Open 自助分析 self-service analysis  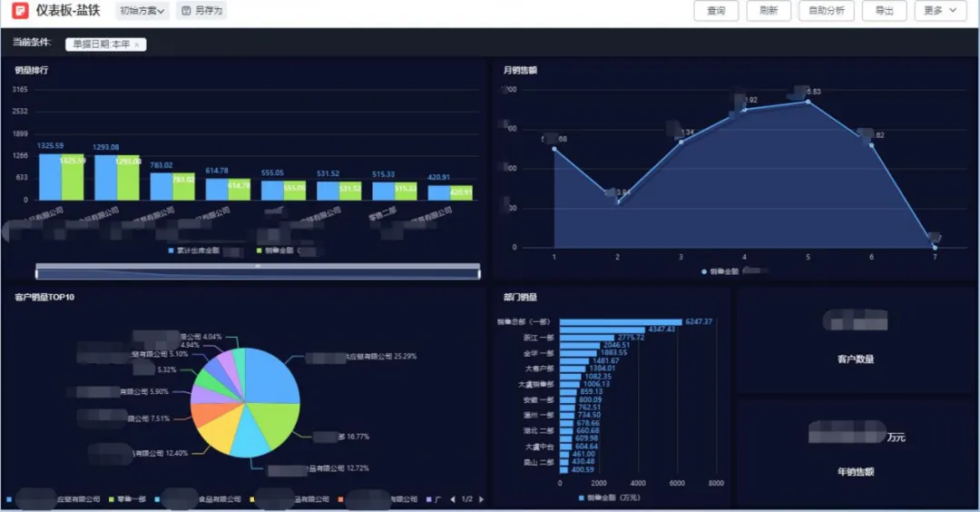[x=826, y=11]
